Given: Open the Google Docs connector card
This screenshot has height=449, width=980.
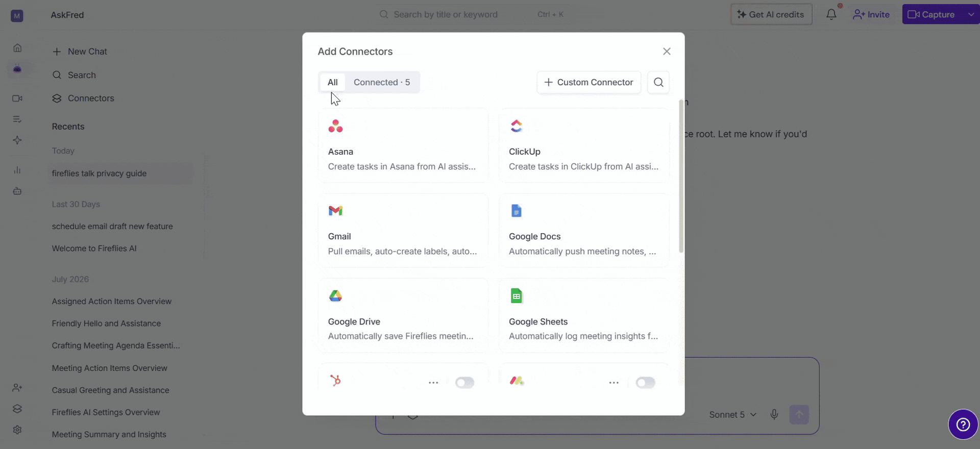Looking at the screenshot, I should pyautogui.click(x=583, y=230).
